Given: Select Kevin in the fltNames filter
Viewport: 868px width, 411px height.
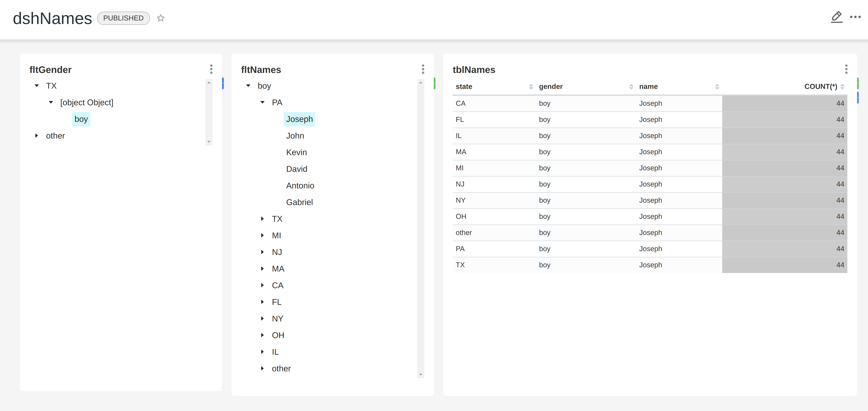Looking at the screenshot, I should tap(296, 152).
